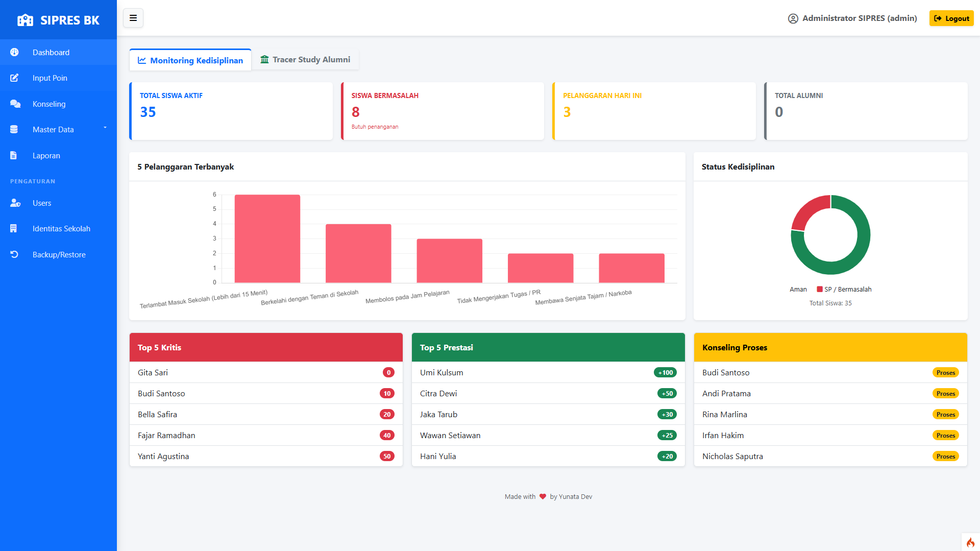Select the Monitoring Kedisiplinan tab
Image resolution: width=980 pixels, height=551 pixels.
pyautogui.click(x=190, y=60)
